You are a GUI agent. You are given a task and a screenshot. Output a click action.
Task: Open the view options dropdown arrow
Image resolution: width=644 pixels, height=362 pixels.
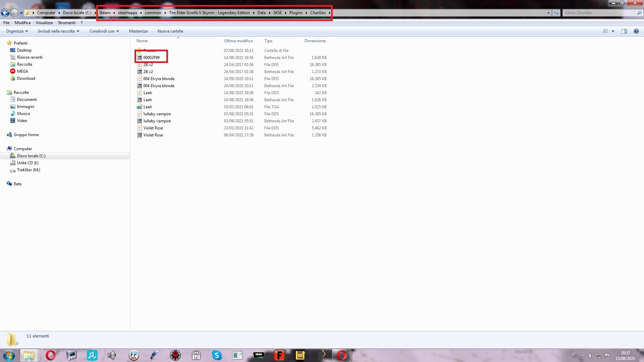[613, 31]
